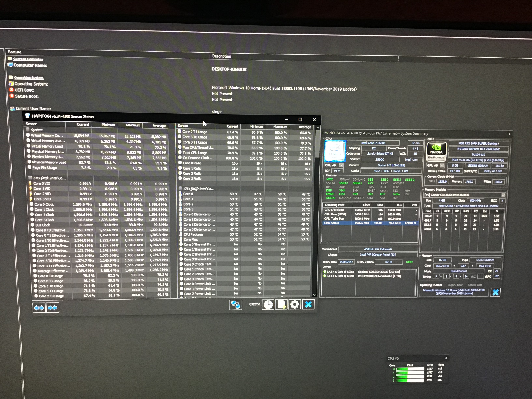Click Core 0 clock bar in CPU #0 widget
Viewport: 532px width, 399px height.
[x=410, y=369]
